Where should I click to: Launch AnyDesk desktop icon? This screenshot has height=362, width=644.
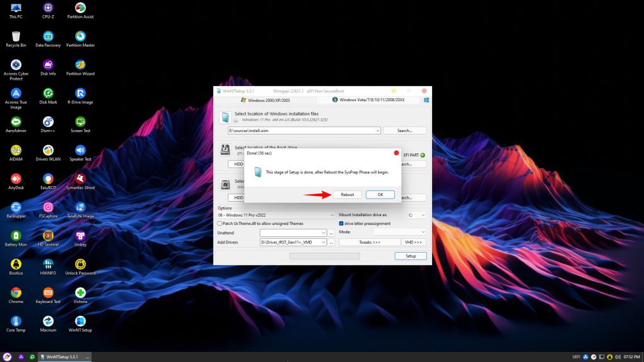(x=16, y=182)
